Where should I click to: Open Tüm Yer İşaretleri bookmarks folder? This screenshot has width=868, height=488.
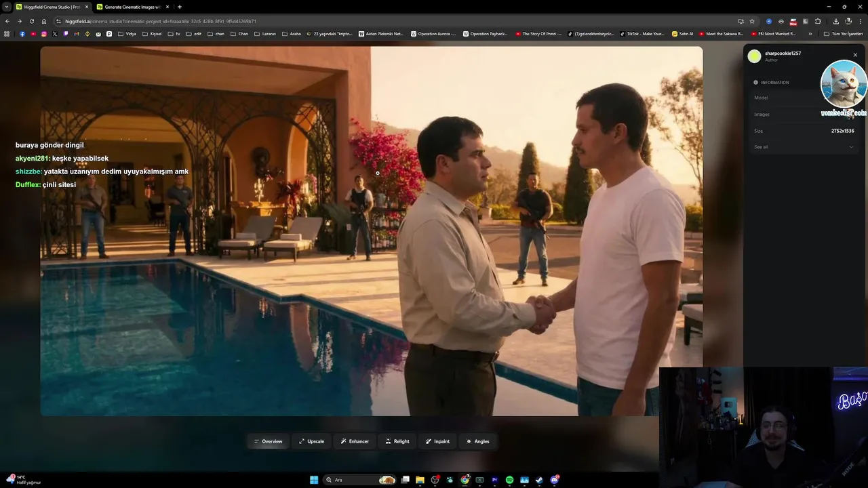tap(843, 34)
